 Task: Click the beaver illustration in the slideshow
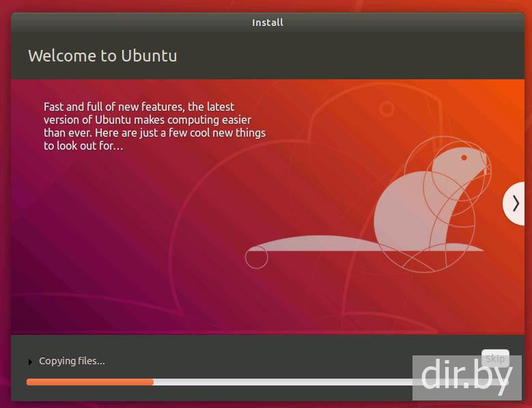coord(368,204)
